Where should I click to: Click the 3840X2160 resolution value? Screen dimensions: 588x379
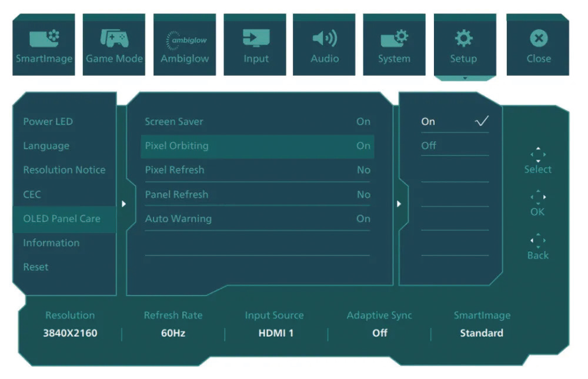(x=70, y=333)
